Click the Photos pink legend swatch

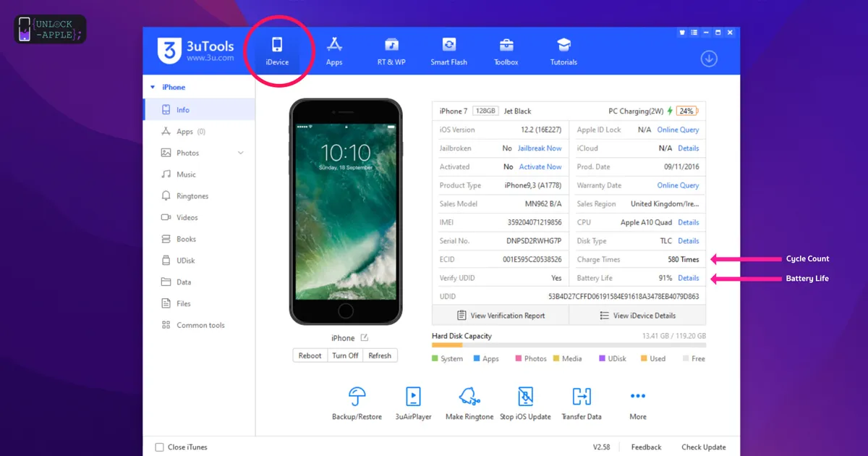(x=519, y=358)
